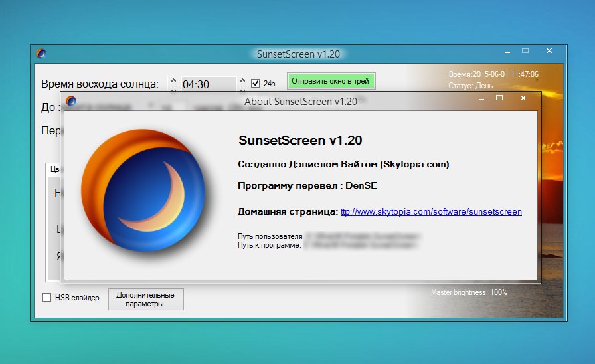Click the up arrow left of the 04:30 field
The width and height of the screenshot is (595, 364).
173,80
